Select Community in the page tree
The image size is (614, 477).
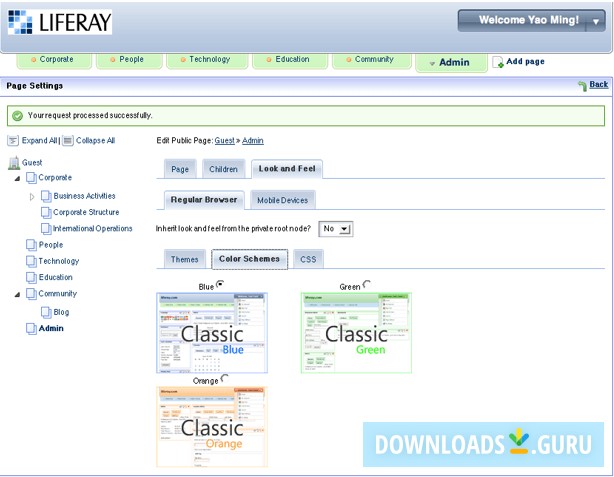click(57, 294)
